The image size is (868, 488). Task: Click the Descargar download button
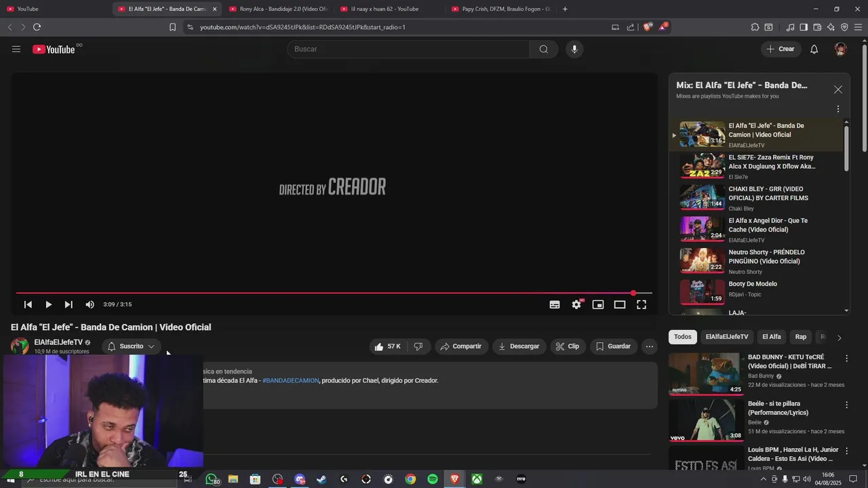click(519, 346)
